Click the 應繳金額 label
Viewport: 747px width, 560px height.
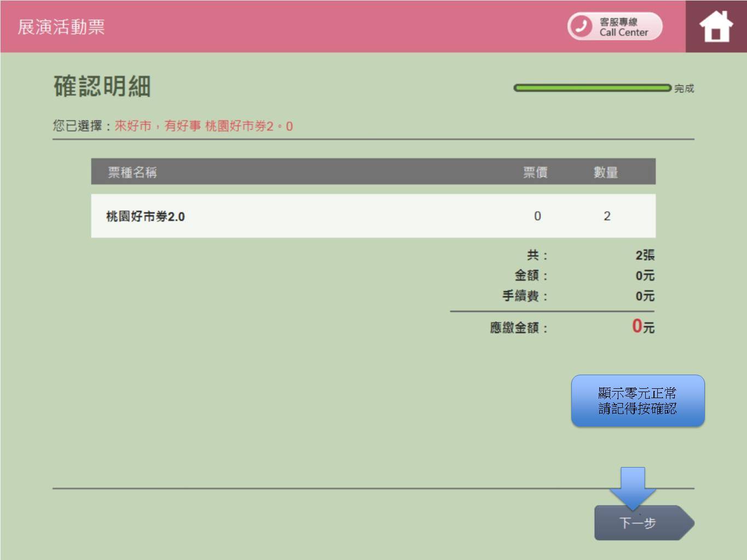519,328
